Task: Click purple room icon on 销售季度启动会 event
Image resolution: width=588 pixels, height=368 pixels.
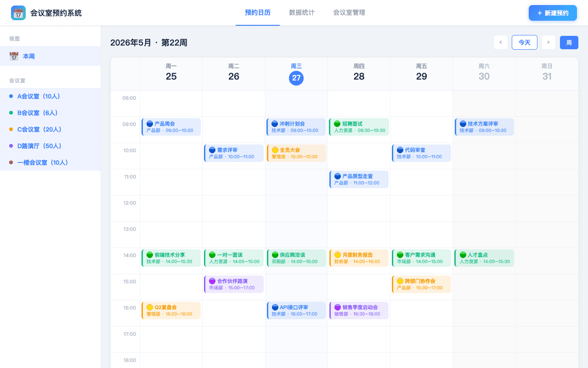Action: pos(337,307)
